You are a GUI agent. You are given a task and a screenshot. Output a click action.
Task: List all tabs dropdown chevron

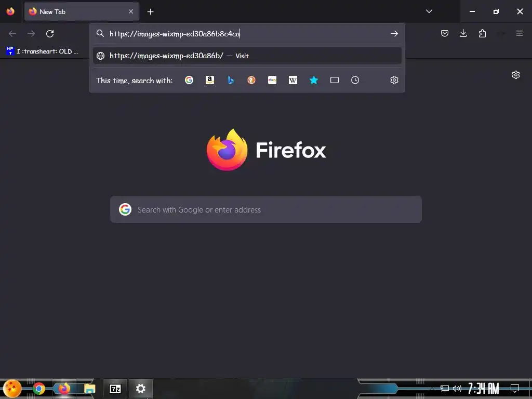pyautogui.click(x=429, y=11)
